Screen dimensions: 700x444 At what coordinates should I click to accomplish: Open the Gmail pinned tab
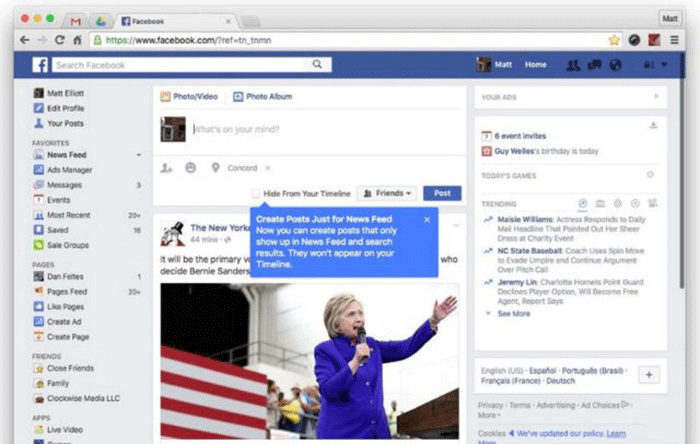coord(76,21)
